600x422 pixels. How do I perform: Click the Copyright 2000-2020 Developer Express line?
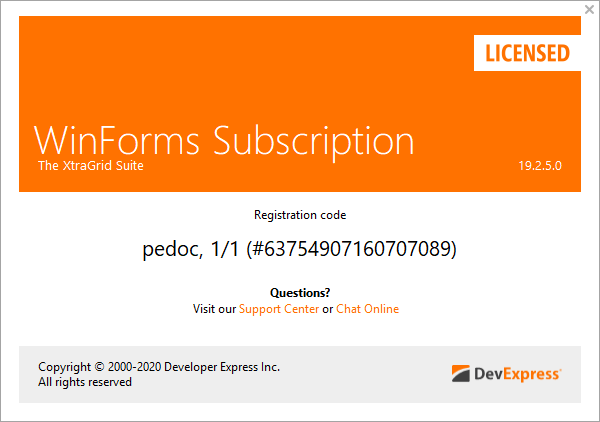[x=159, y=367]
